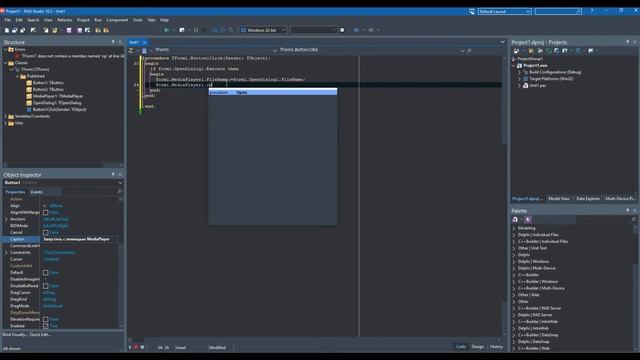Toggle the ElevationRequired checkbox

[x=46, y=320]
